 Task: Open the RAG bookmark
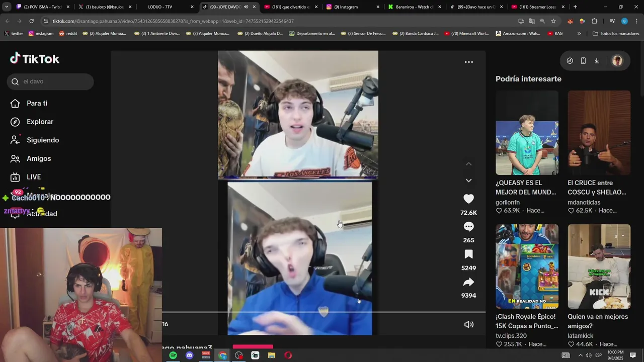pyautogui.click(x=555, y=34)
